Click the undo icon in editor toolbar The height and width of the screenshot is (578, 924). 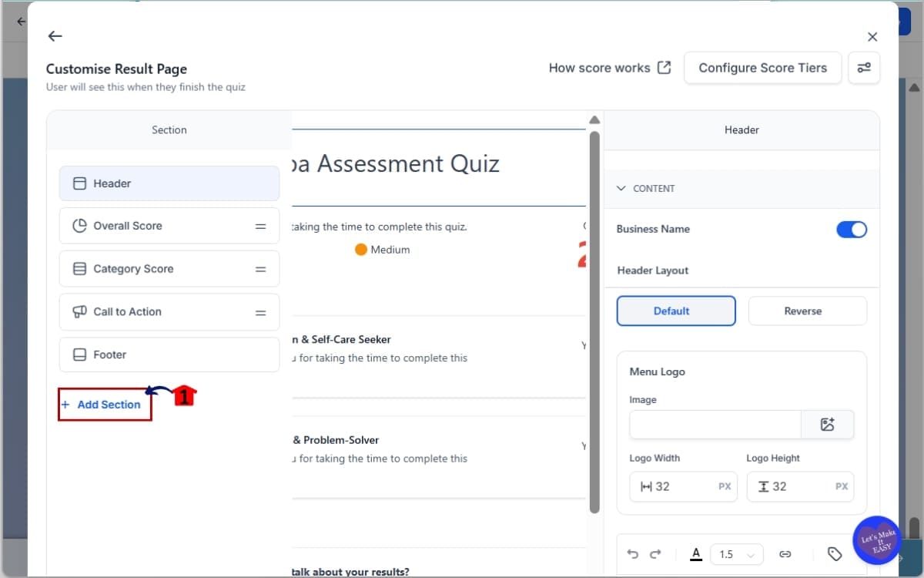(633, 554)
